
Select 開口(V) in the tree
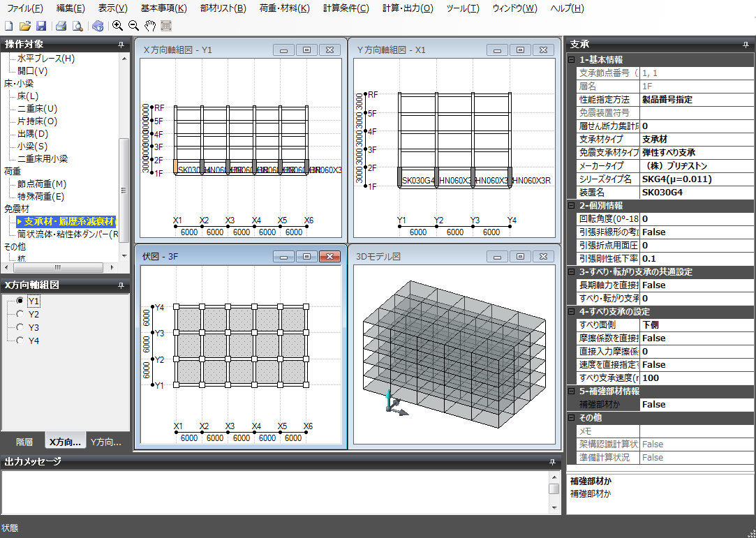33,71
